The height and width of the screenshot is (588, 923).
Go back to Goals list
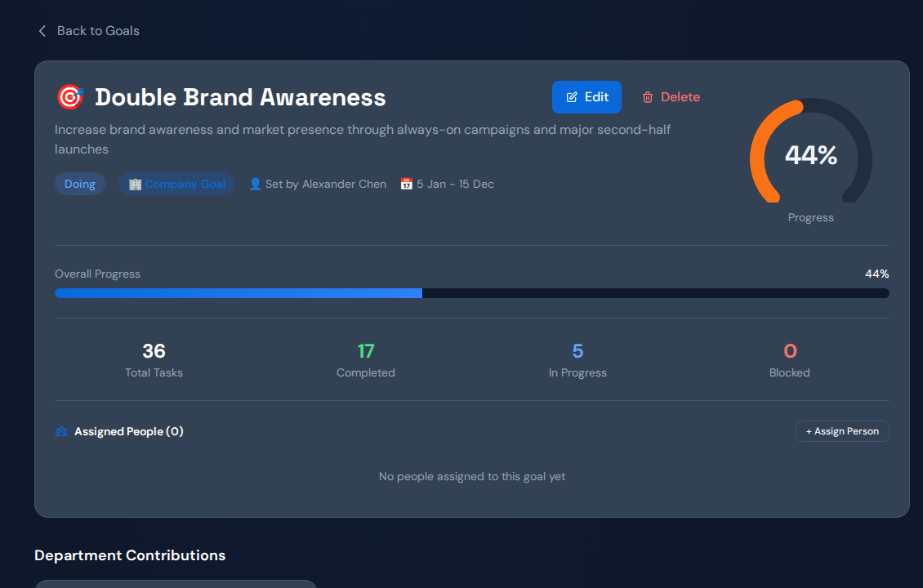(89, 31)
